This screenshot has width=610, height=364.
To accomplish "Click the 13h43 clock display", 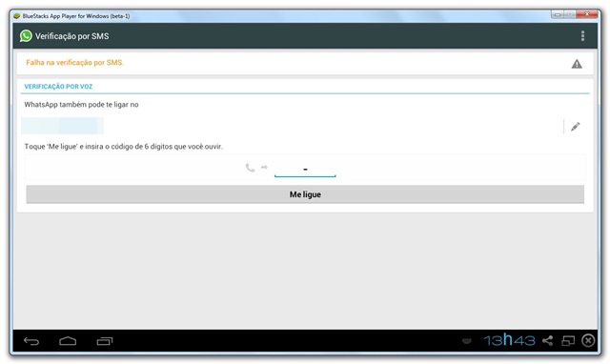I will pos(509,340).
